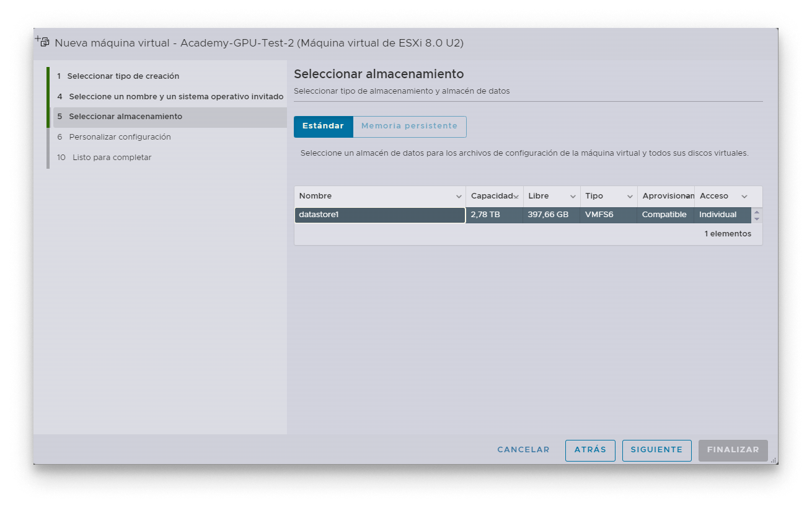Proceed using the SIGUIENTE button
Screen dimensions: 812x505
656,450
